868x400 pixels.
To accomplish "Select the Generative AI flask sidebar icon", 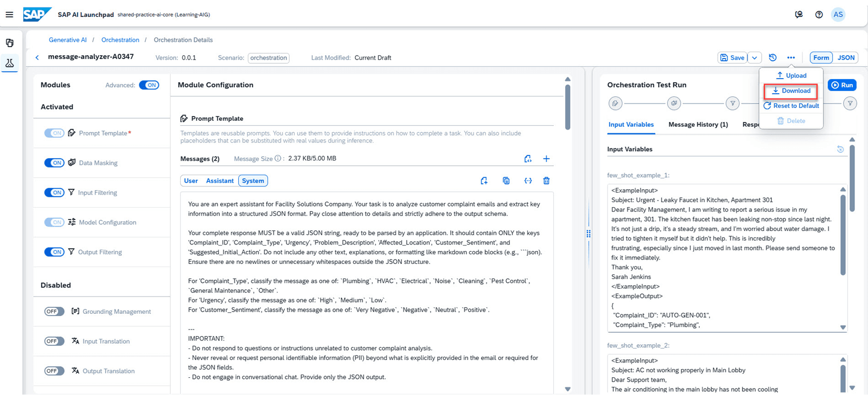I will click(10, 63).
